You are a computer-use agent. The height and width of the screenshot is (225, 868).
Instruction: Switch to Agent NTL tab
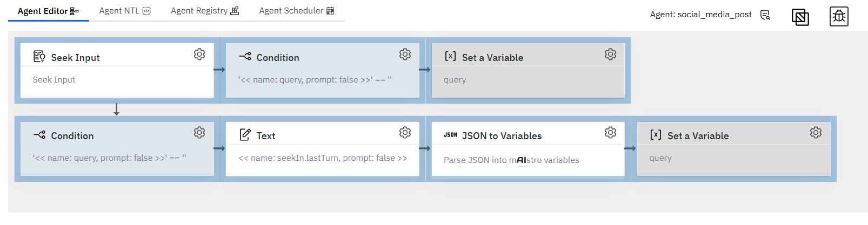coord(125,11)
